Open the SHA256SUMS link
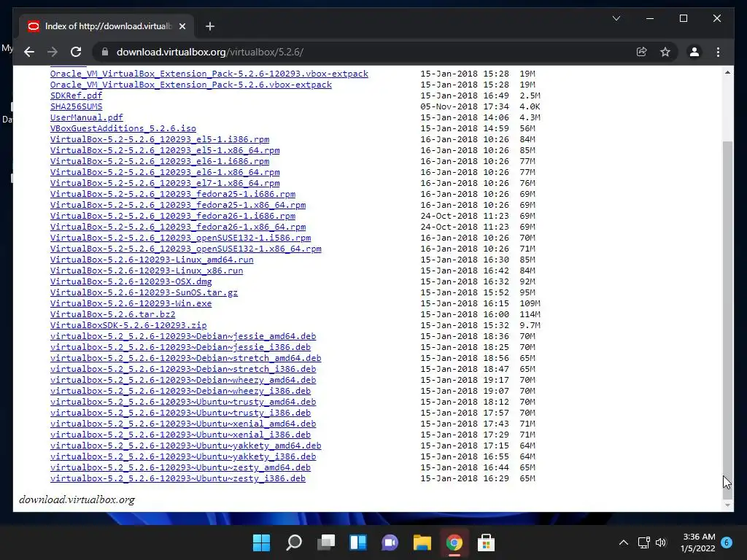This screenshot has height=560, width=747. (76, 106)
